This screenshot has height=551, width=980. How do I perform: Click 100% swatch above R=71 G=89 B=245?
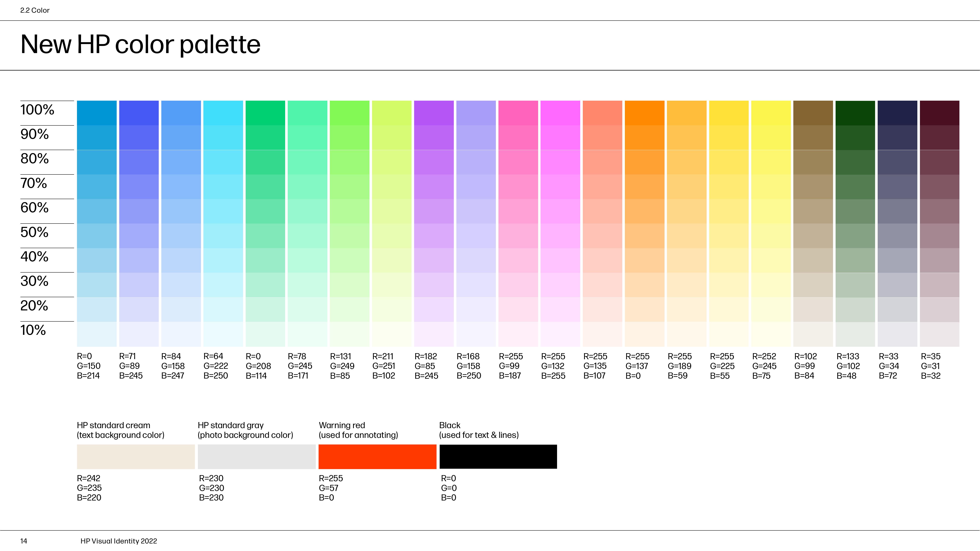point(139,113)
